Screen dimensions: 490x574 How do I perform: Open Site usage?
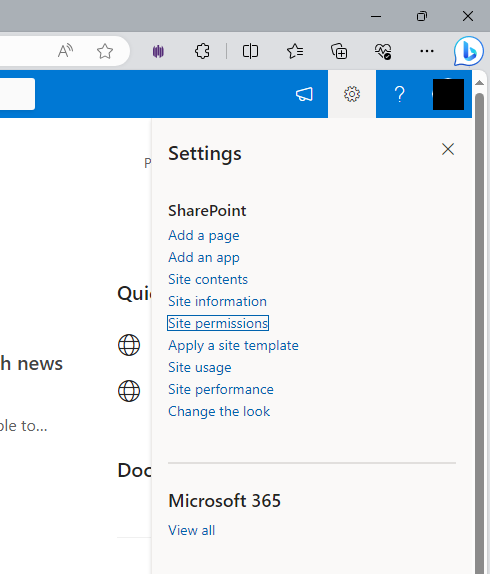point(200,367)
